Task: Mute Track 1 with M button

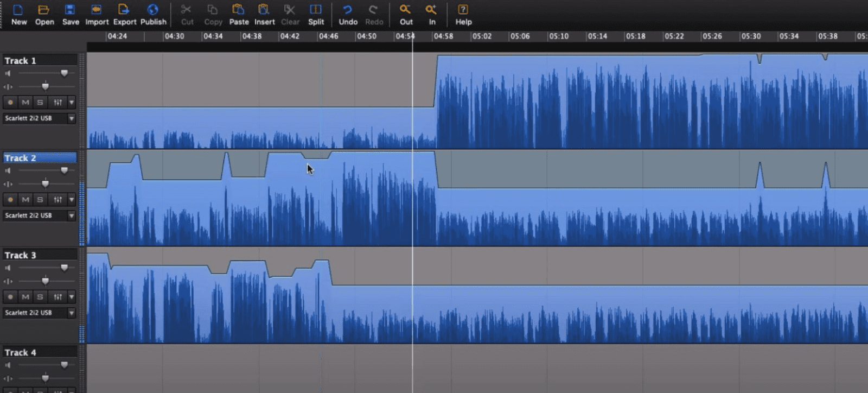Action: 25,102
